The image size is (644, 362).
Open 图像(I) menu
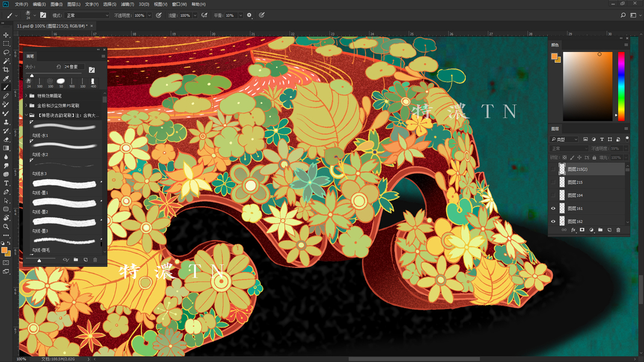click(x=56, y=4)
